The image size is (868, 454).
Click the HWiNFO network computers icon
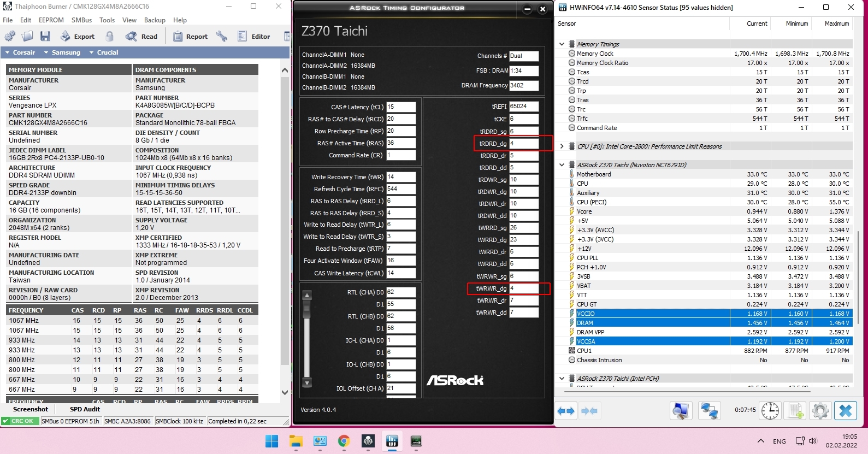709,411
